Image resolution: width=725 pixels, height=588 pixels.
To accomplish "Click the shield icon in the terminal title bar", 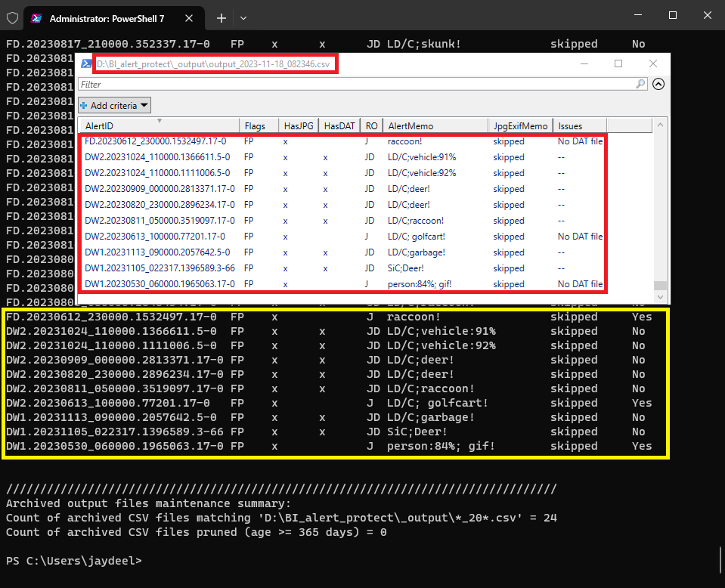I will point(13,18).
